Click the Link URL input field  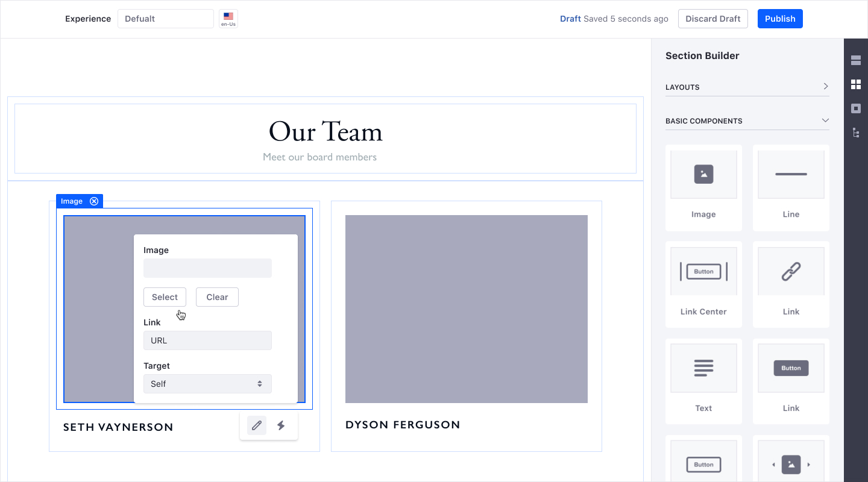click(x=207, y=340)
